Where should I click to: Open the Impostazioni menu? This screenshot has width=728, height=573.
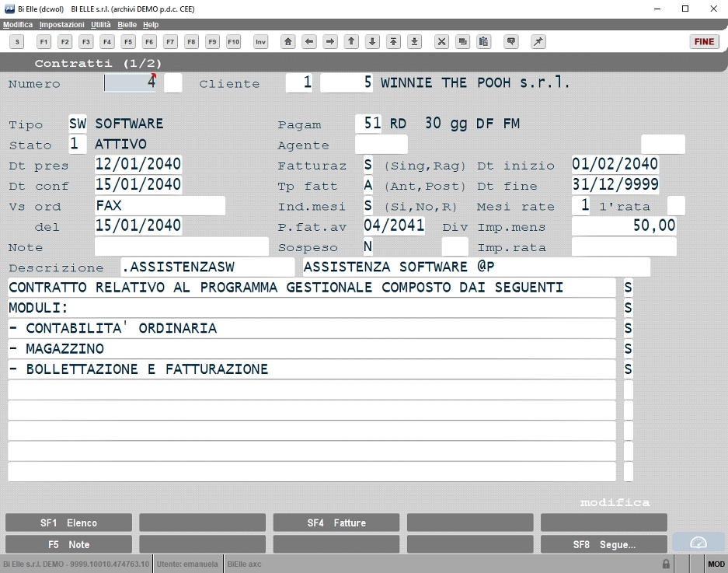pos(61,25)
